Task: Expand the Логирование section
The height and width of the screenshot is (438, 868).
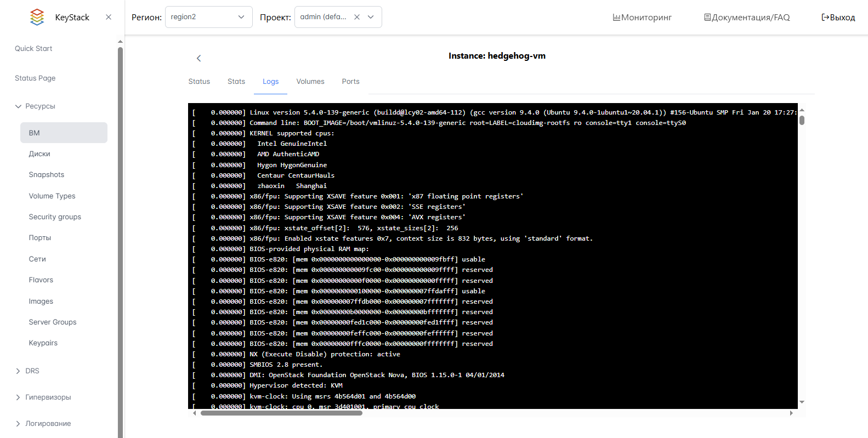Action: [x=19, y=424]
